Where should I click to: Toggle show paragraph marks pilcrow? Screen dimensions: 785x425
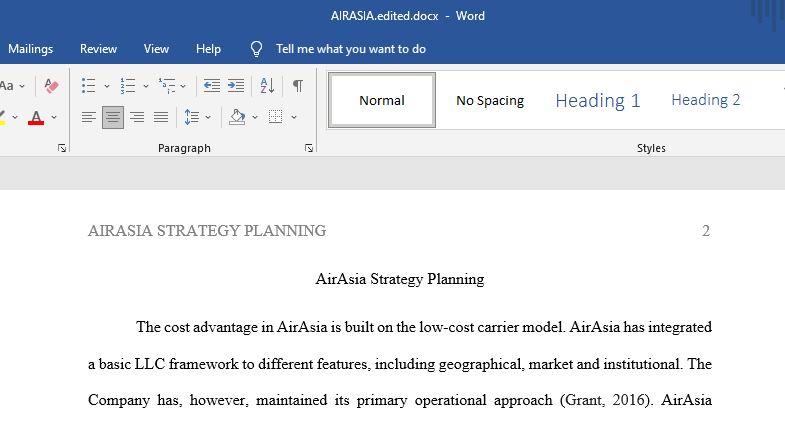(298, 86)
